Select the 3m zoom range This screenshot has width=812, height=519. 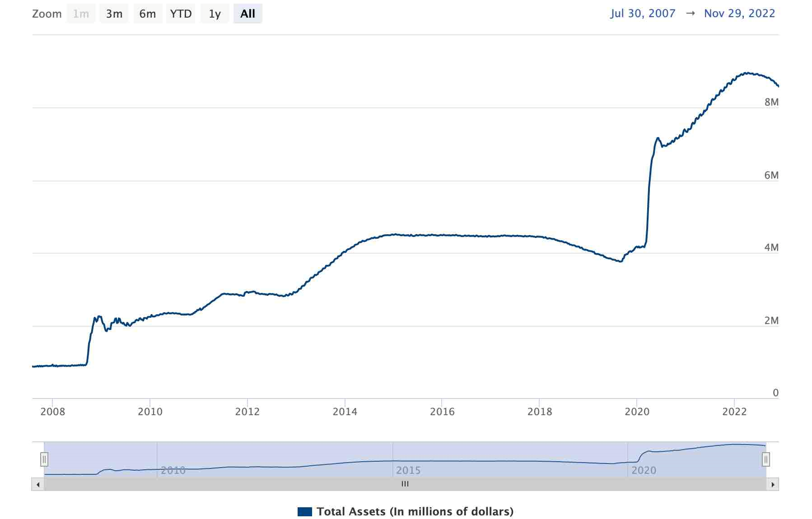114,14
